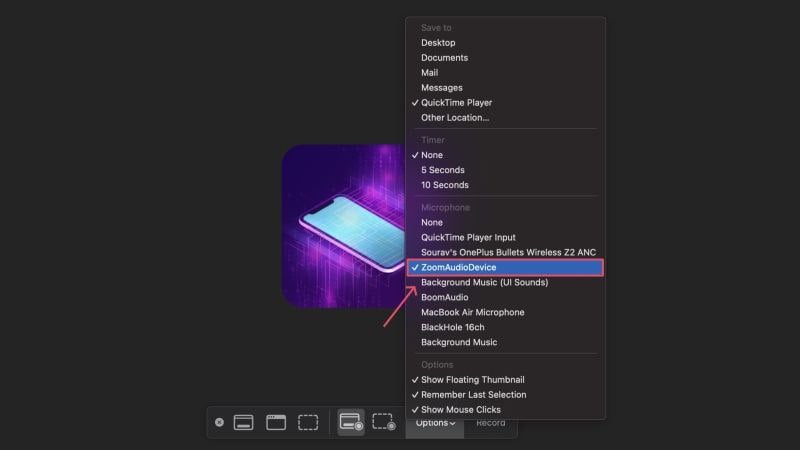Select Record Selected Portion icon
This screenshot has width=800, height=450.
click(x=384, y=422)
